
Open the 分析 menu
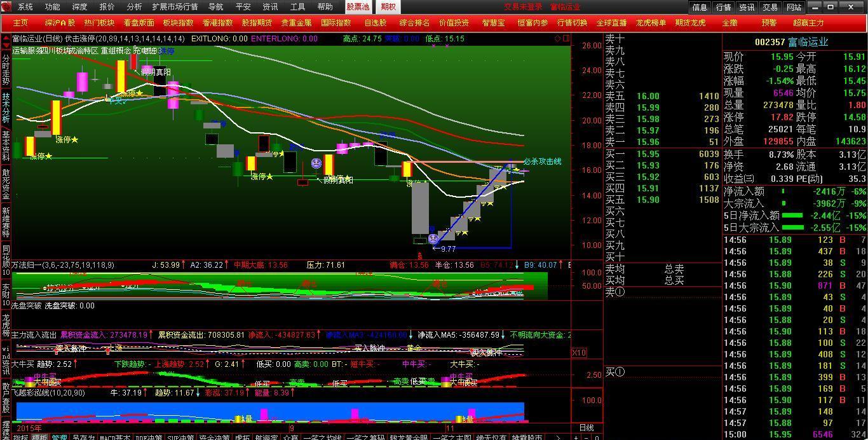pyautogui.click(x=135, y=7)
